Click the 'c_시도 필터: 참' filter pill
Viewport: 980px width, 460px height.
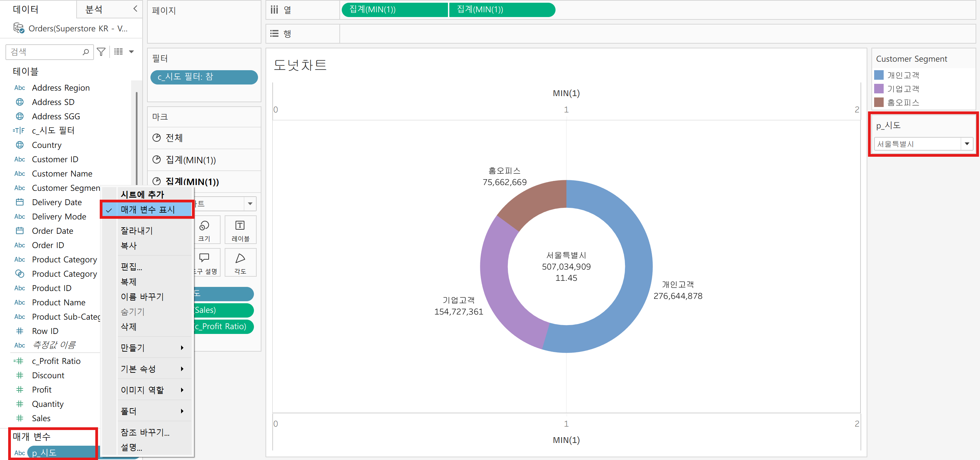coord(204,77)
